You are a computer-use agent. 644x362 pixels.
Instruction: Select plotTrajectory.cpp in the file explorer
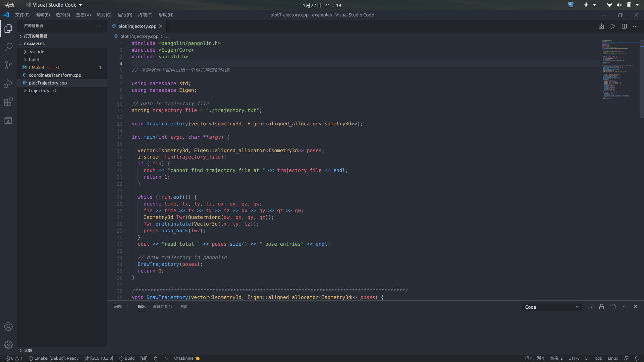pyautogui.click(x=62, y=83)
